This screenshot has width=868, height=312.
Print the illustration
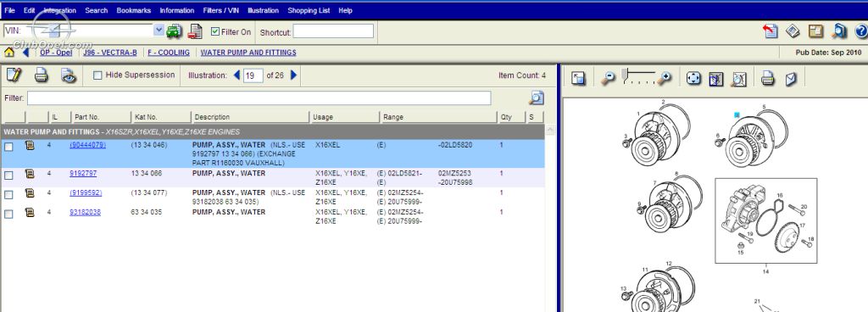(x=767, y=79)
